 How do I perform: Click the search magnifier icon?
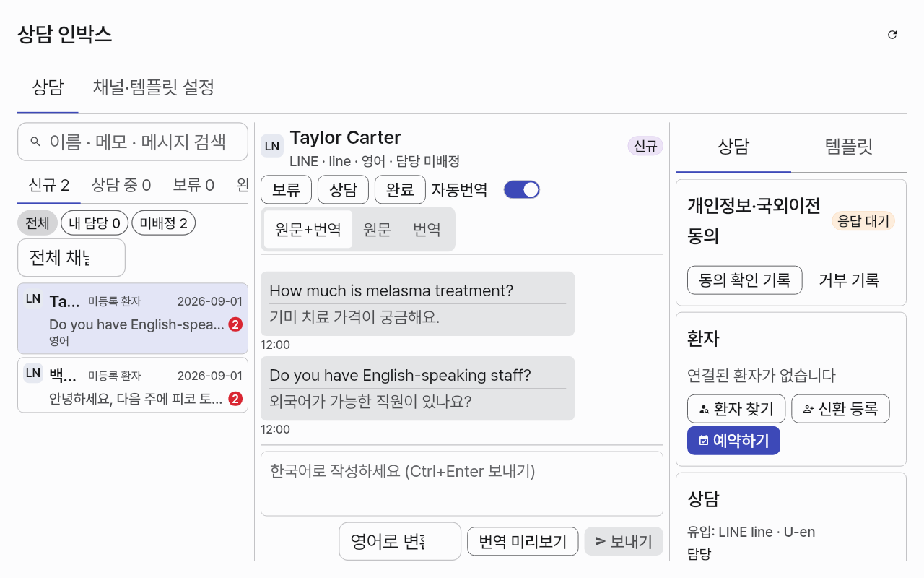pyautogui.click(x=35, y=142)
